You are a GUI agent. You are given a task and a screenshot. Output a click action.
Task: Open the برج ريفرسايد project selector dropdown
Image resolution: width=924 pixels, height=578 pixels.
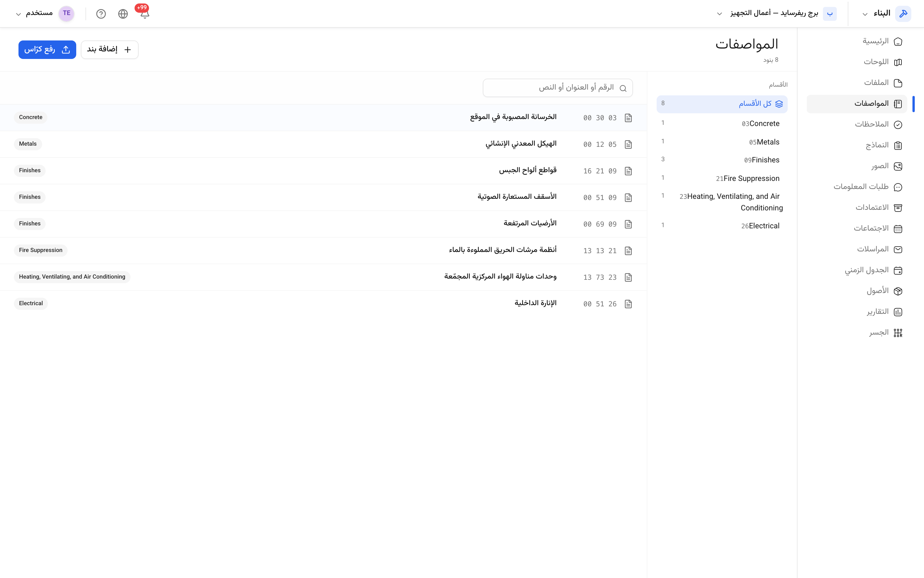pos(776,13)
